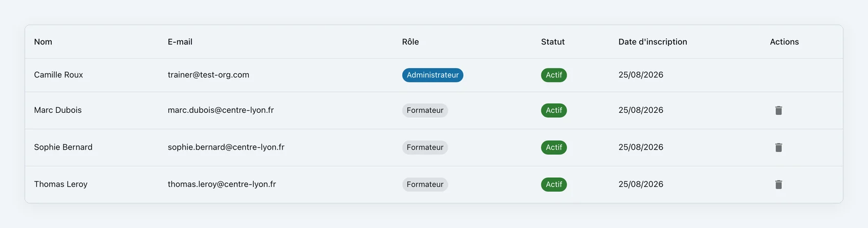Click the email marc.dubois@centre-lyon.fr

coord(221,110)
